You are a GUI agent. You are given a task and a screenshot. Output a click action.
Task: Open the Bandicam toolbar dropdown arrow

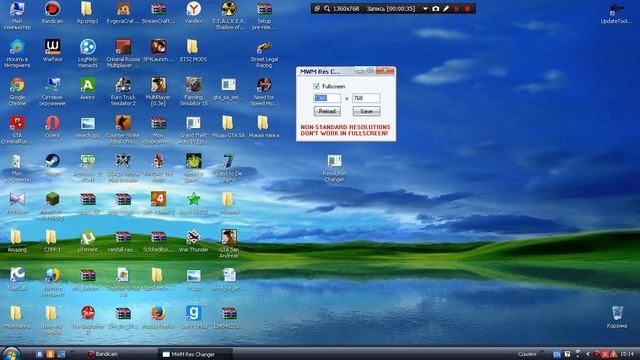tap(425, 9)
